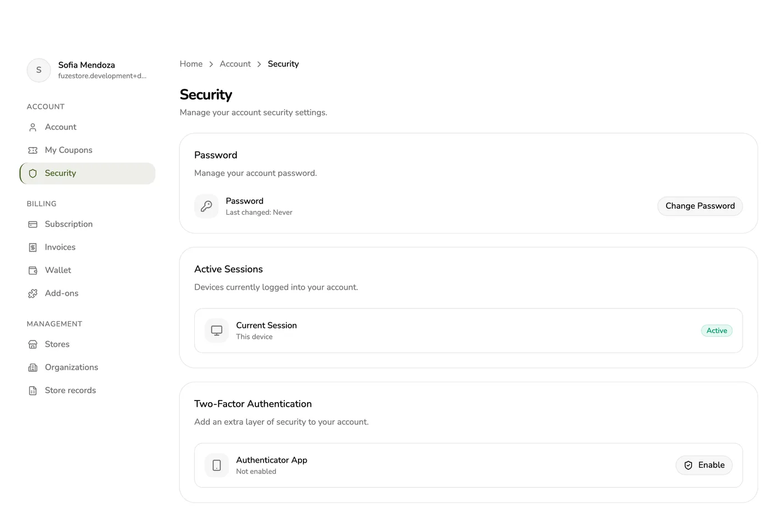Open My Coupons in the sidebar
The width and height of the screenshot is (777, 532).
(87, 150)
